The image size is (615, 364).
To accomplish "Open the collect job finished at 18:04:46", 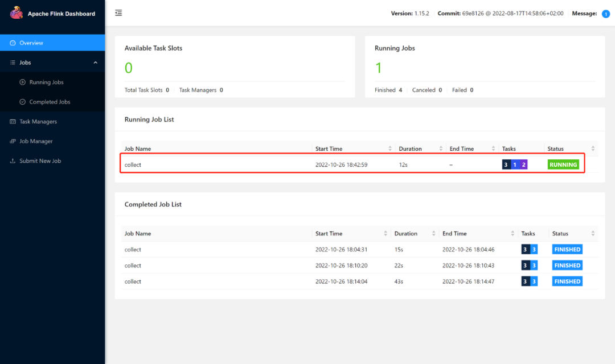I will tap(133, 250).
